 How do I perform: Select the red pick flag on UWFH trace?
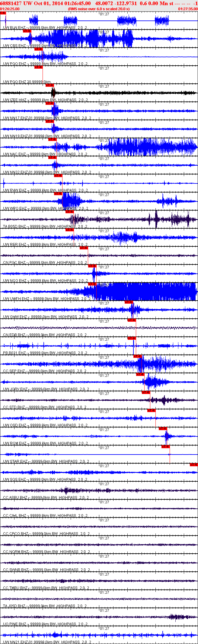pos(92,284)
